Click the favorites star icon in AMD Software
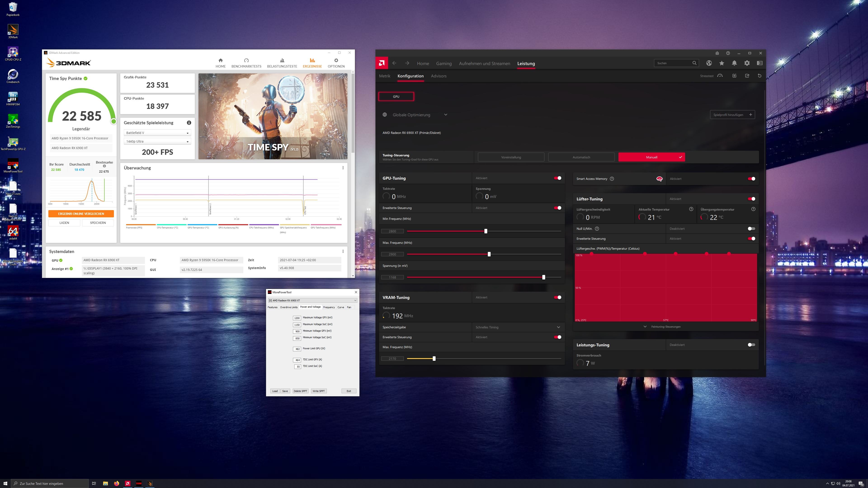Image resolution: width=868 pixels, height=488 pixels. [x=722, y=63]
